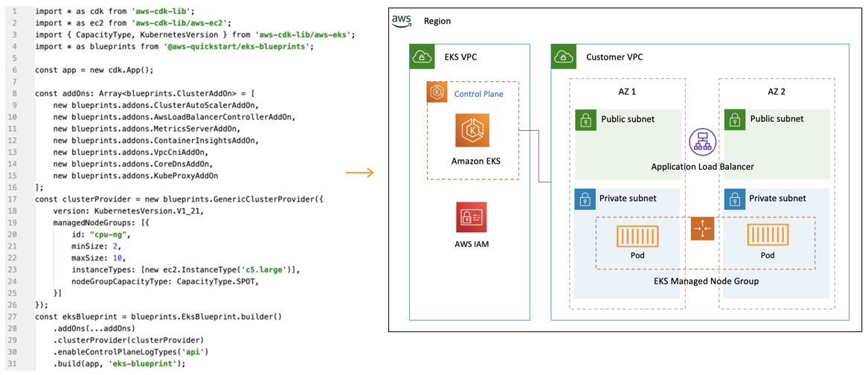Click line number 31 in the gutter
Viewport: 868px width, 375px height.
13,363
